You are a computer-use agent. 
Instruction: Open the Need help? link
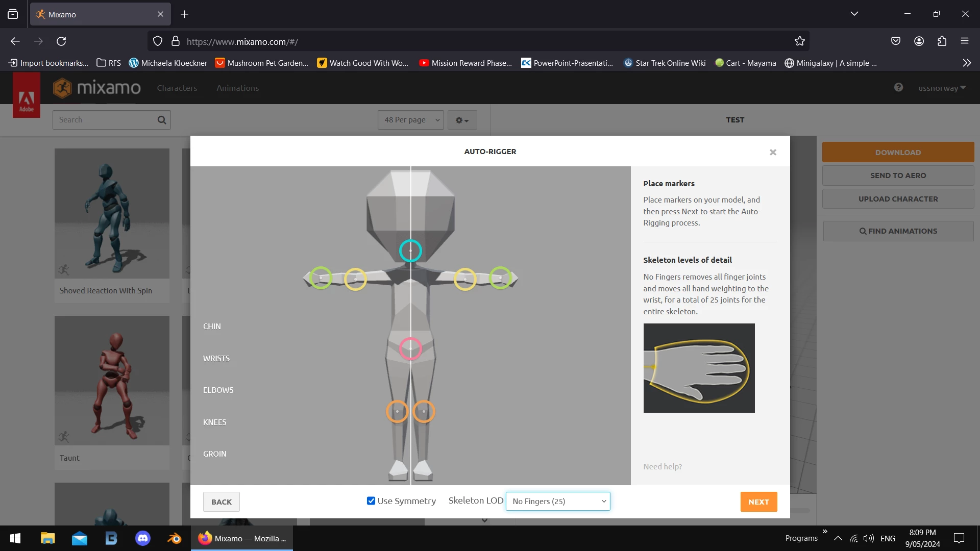[662, 466]
